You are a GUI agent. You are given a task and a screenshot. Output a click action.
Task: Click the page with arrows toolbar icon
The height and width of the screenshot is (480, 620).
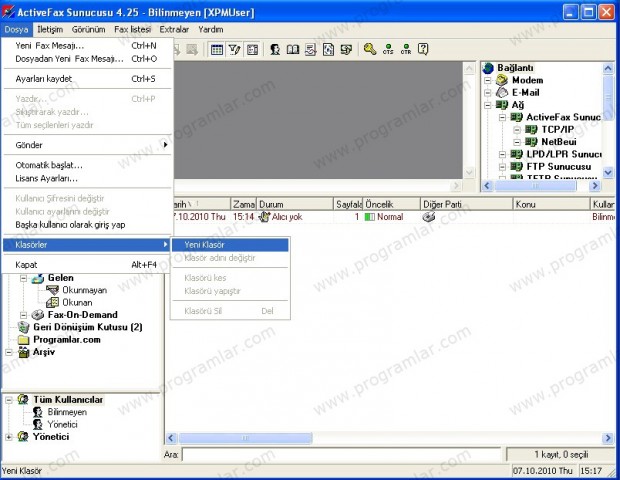[x=328, y=50]
